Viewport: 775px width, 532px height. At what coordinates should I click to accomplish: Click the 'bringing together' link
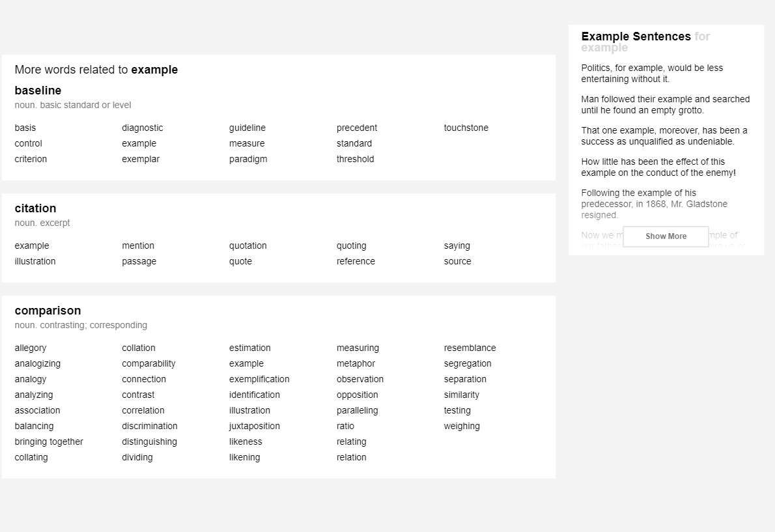[49, 441]
